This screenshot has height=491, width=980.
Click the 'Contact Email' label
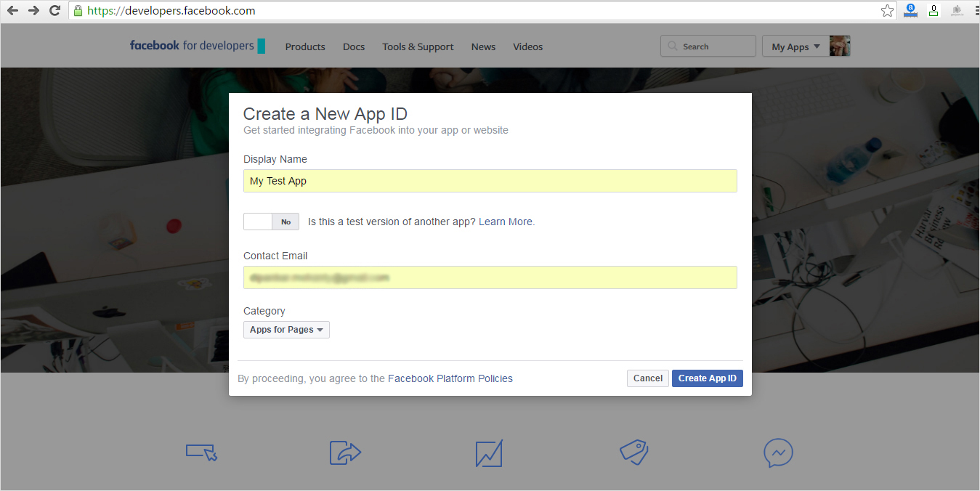275,256
